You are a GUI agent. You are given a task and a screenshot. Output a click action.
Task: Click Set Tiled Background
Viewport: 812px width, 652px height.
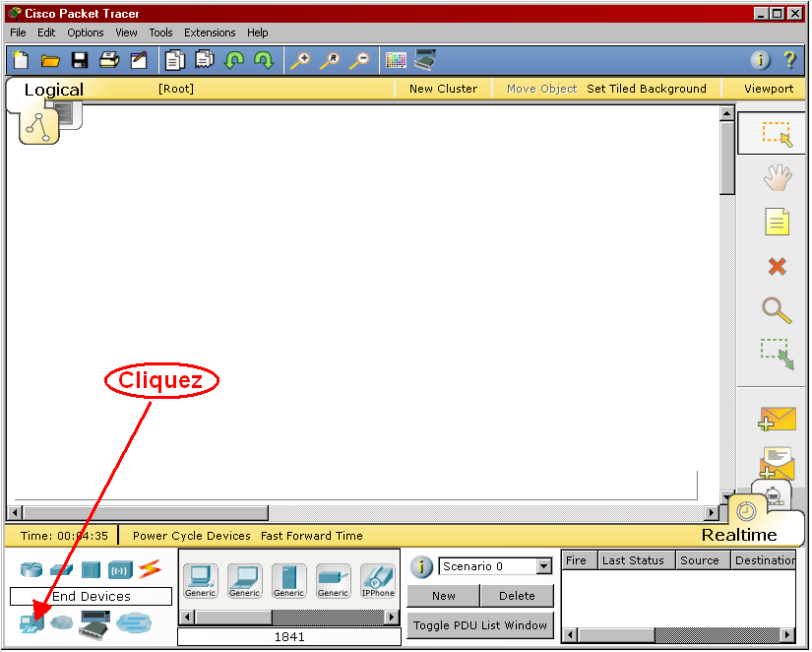click(x=647, y=89)
